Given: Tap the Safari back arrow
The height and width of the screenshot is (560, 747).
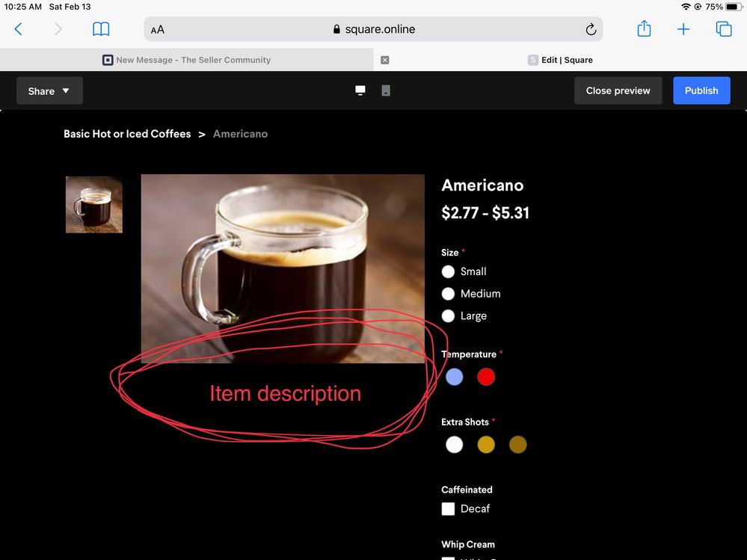Looking at the screenshot, I should click(x=19, y=29).
